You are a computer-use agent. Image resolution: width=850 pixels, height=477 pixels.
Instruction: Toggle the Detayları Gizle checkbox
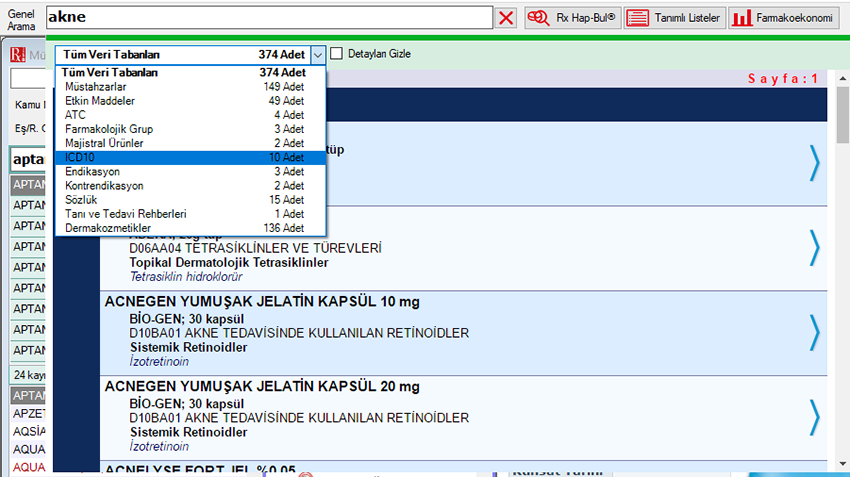click(337, 54)
